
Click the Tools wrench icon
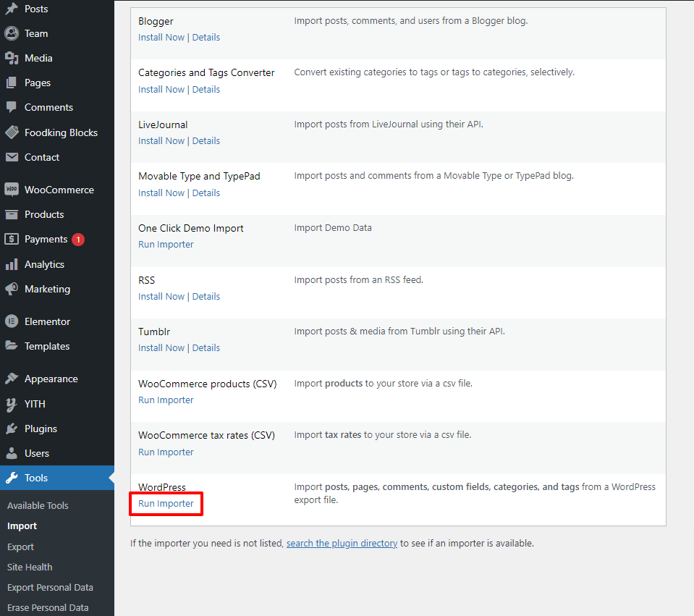[12, 478]
